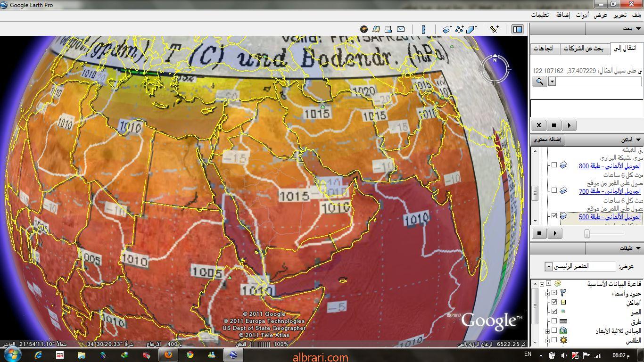Click the Email envelope toolbar icon
This screenshot has height=362, width=644.
tap(401, 29)
